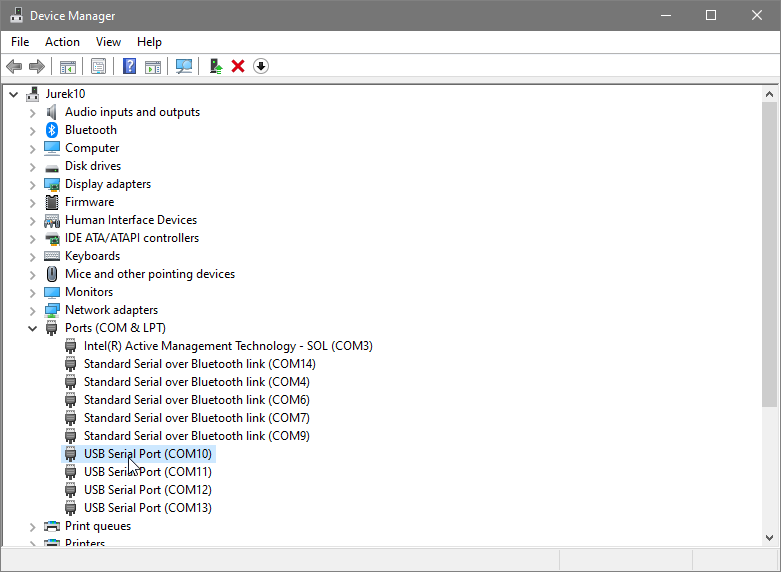Expand the Computer category
Image resolution: width=781 pixels, height=572 pixels.
33,149
